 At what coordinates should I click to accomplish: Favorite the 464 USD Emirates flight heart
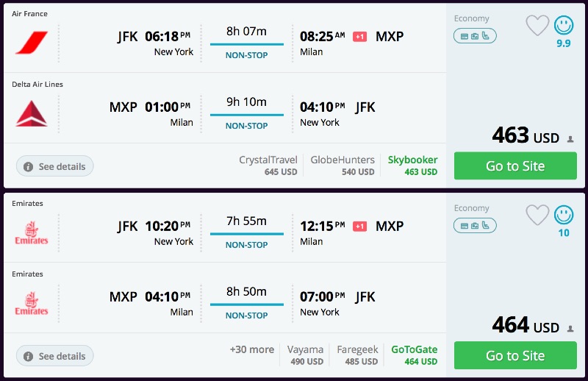click(537, 216)
